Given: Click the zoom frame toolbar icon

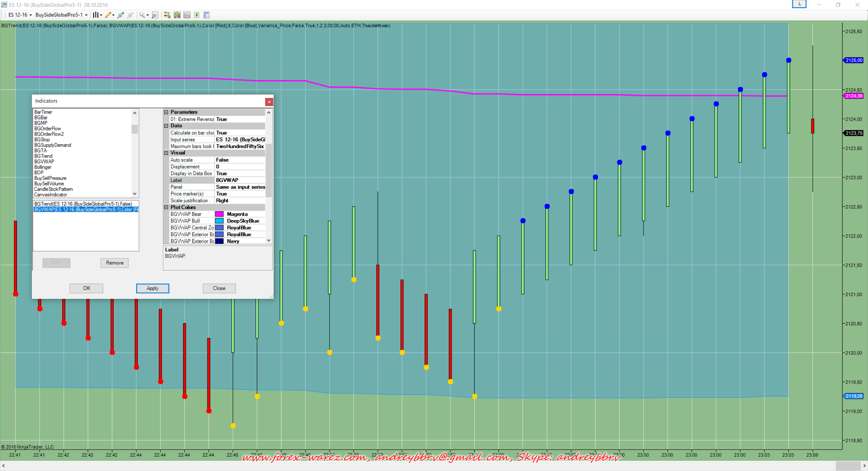Looking at the screenshot, I should (155, 15).
